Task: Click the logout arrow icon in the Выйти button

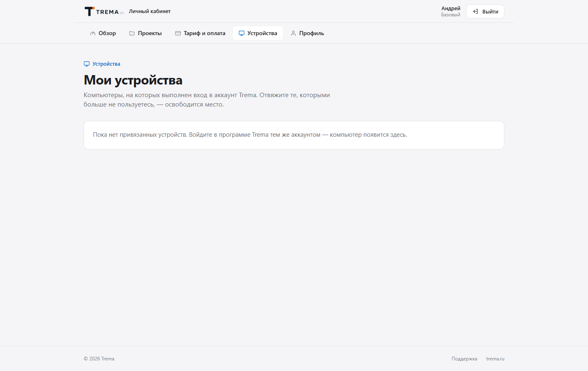Action: [475, 11]
